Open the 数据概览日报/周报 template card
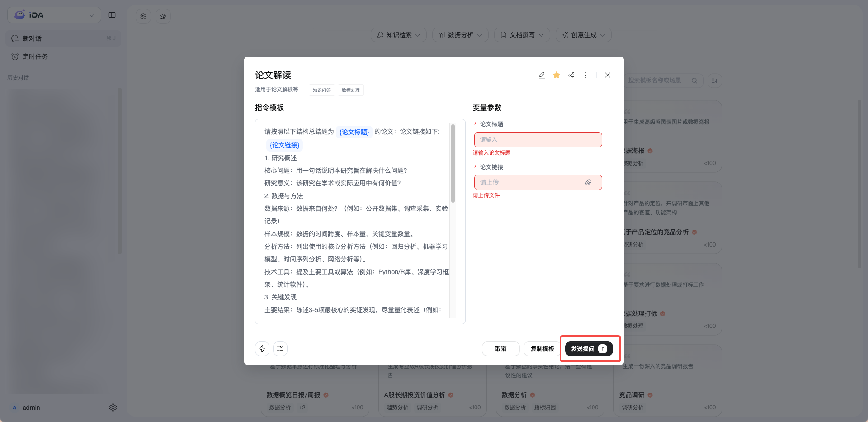 coord(315,390)
